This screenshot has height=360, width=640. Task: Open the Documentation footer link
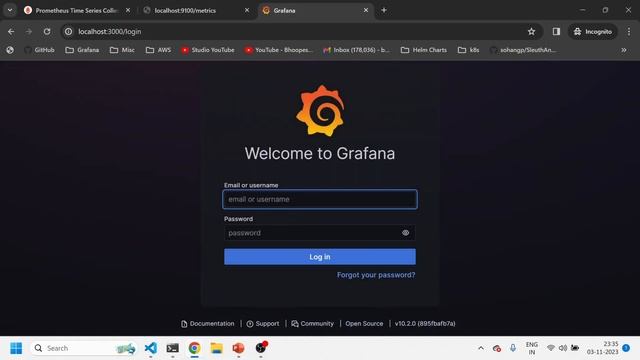point(208,324)
